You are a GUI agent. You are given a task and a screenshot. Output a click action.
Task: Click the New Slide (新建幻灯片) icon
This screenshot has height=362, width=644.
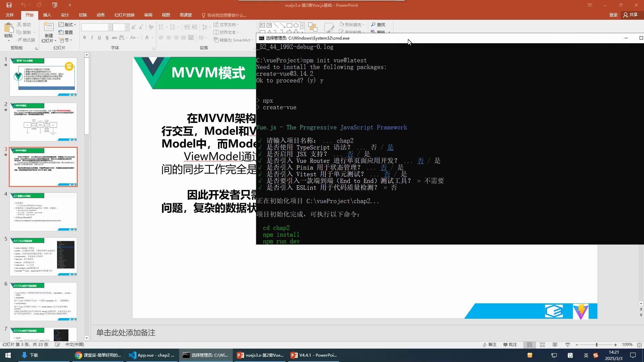(x=49, y=28)
